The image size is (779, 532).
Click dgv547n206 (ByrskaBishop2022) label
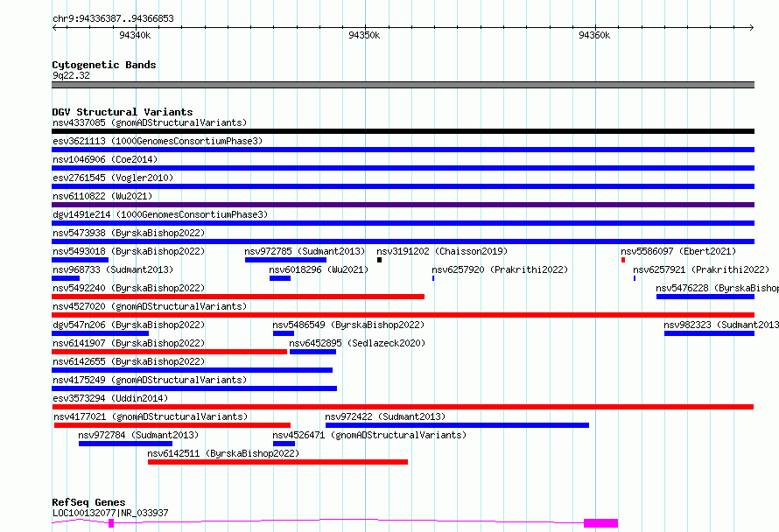coord(129,325)
